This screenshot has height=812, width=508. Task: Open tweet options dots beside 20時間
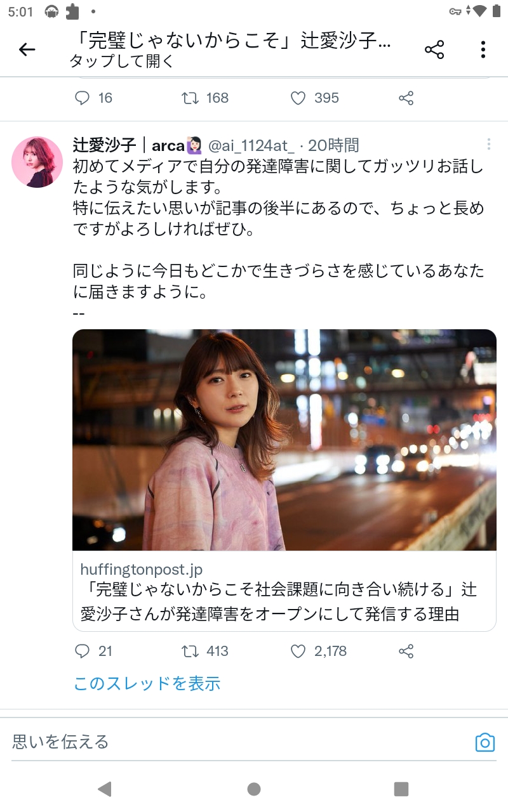[x=488, y=145]
